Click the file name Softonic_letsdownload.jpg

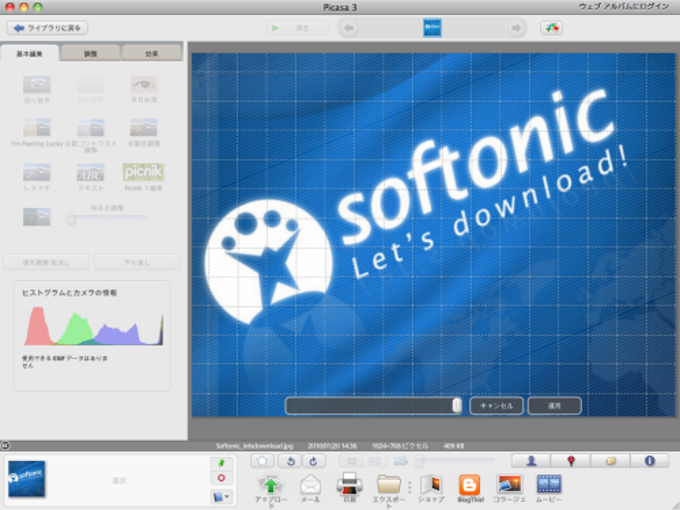[255, 446]
